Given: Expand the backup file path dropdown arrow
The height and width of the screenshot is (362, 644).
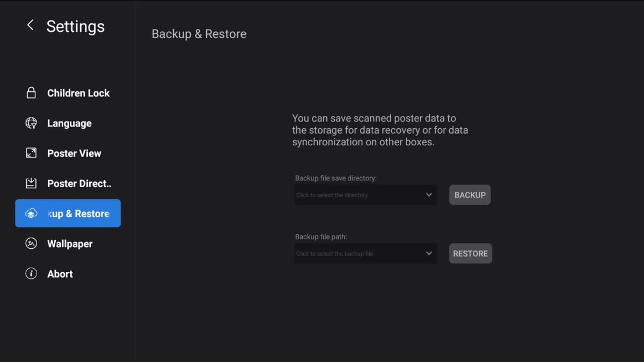Looking at the screenshot, I should [x=429, y=253].
